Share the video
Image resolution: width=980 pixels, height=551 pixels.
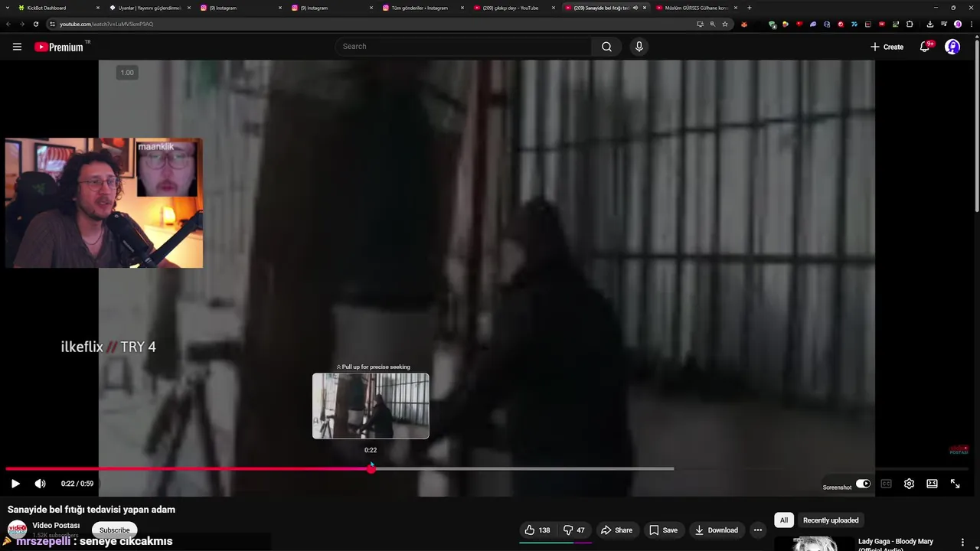coord(616,530)
